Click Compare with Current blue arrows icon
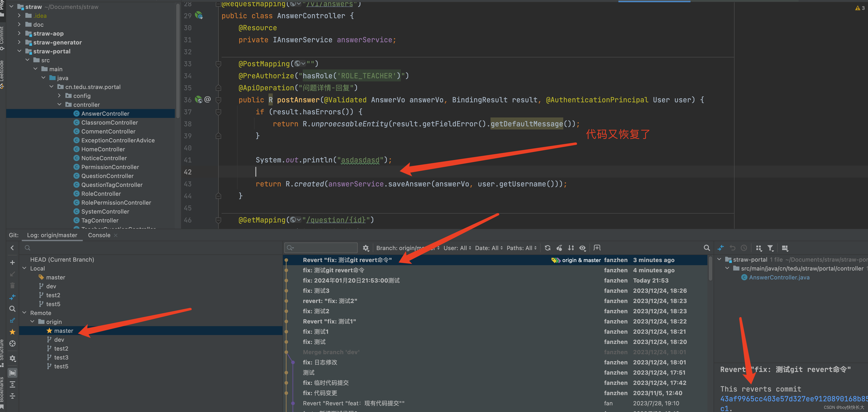The image size is (868, 412). [x=12, y=297]
